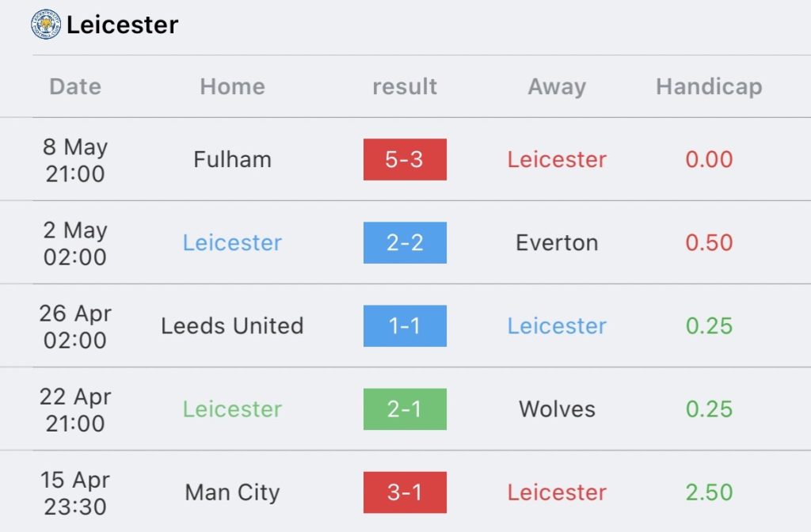The image size is (811, 532).
Task: Click the Leicester club crest icon
Action: [x=45, y=25]
